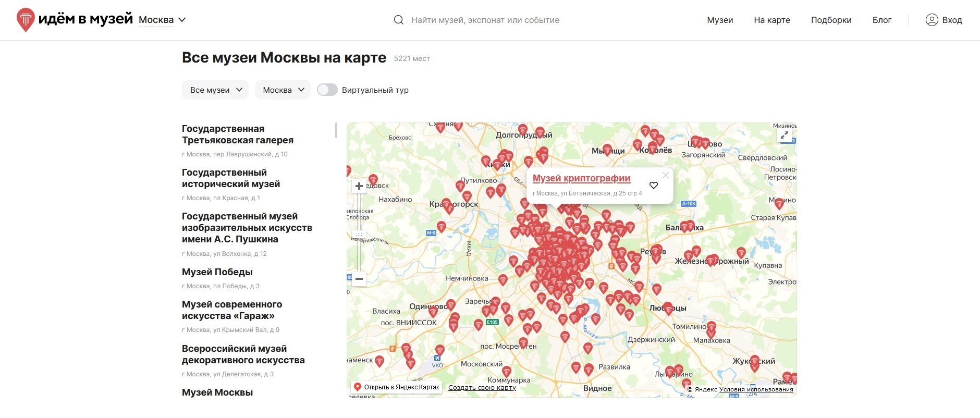Open the Блог menu item
980x418 pixels.
point(882,20)
